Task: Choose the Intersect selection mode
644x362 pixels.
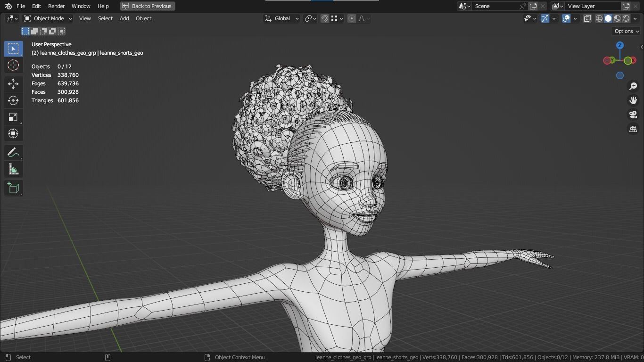Action: tap(61, 31)
